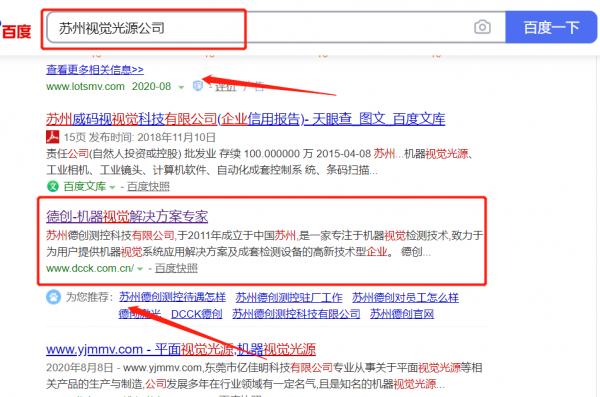The width and height of the screenshot is (600, 397).
Task: Click the PDF document icon
Action: pos(52,137)
